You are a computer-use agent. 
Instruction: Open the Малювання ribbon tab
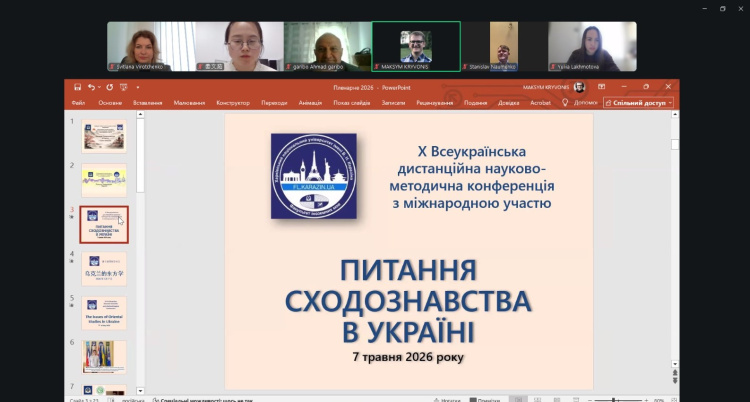(x=189, y=103)
